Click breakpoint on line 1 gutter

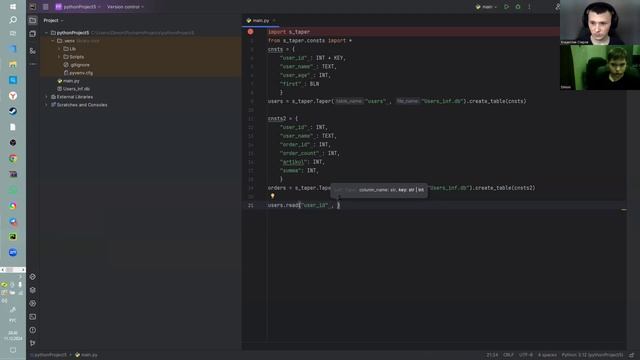[250, 32]
